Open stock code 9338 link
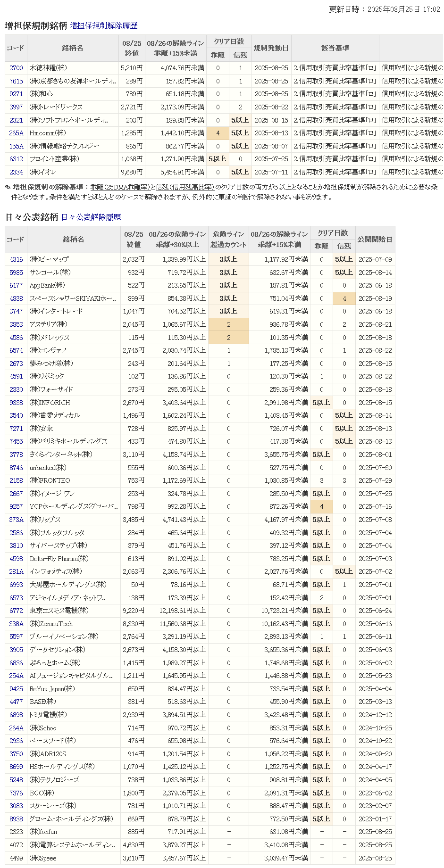Image resolution: width=444 pixels, height=868 pixels. point(16,403)
